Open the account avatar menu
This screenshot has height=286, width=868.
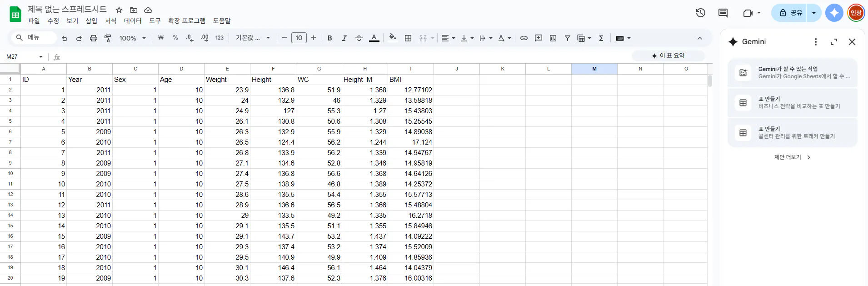coord(856,13)
